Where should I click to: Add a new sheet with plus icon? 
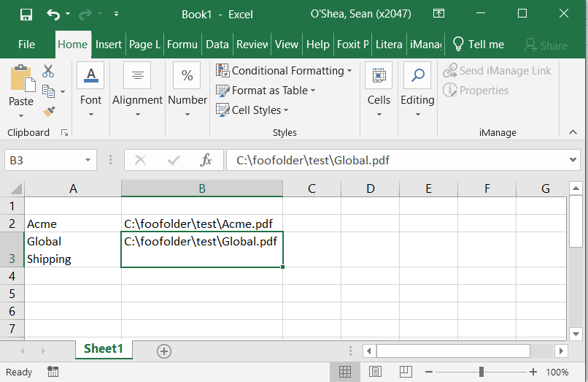[164, 351]
